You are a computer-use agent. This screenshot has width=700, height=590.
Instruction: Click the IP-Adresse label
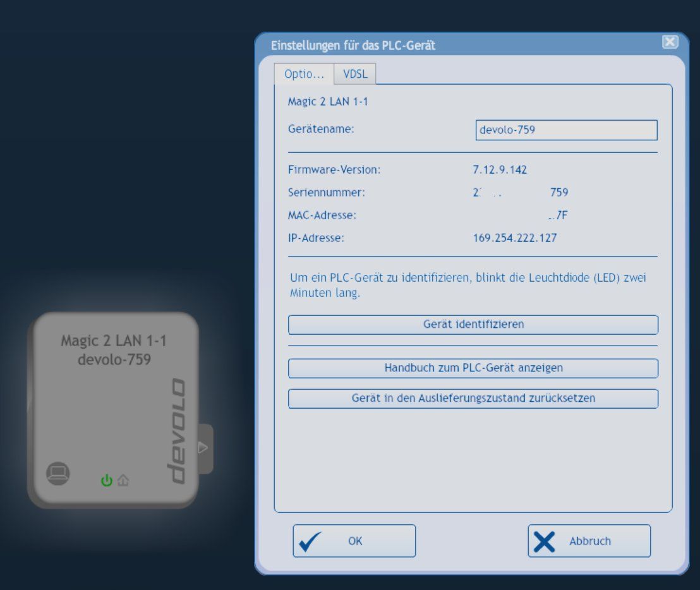coord(316,238)
